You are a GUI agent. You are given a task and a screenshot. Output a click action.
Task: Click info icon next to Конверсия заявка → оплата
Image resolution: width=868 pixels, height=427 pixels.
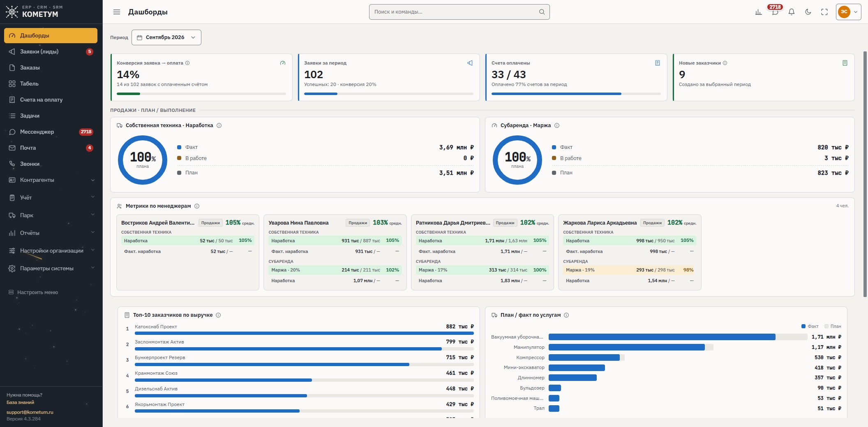click(x=187, y=63)
